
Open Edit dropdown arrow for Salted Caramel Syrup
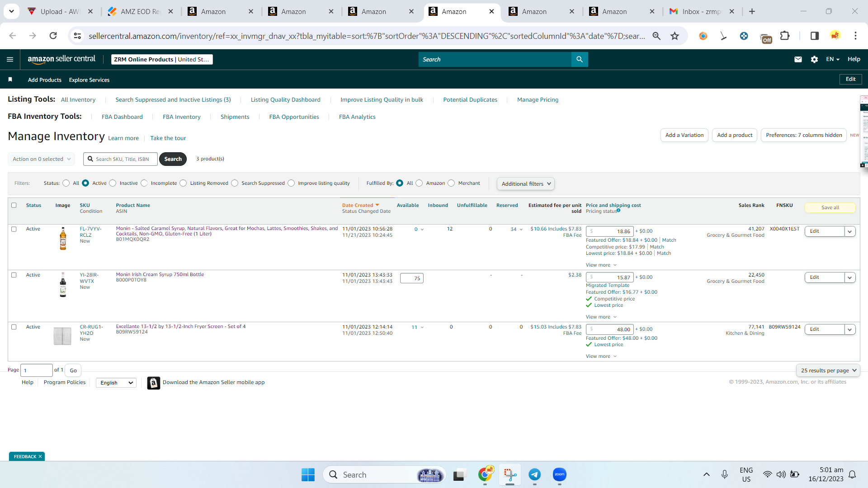point(850,231)
